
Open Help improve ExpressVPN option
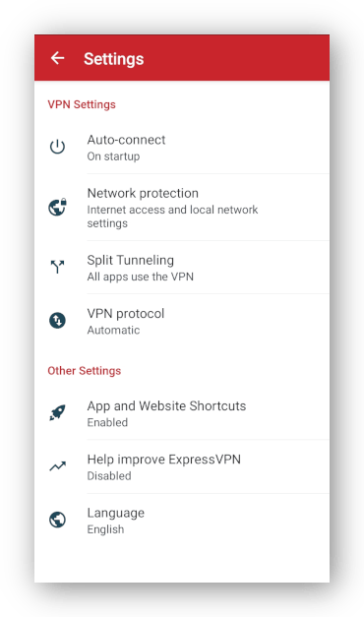pyautogui.click(x=182, y=466)
